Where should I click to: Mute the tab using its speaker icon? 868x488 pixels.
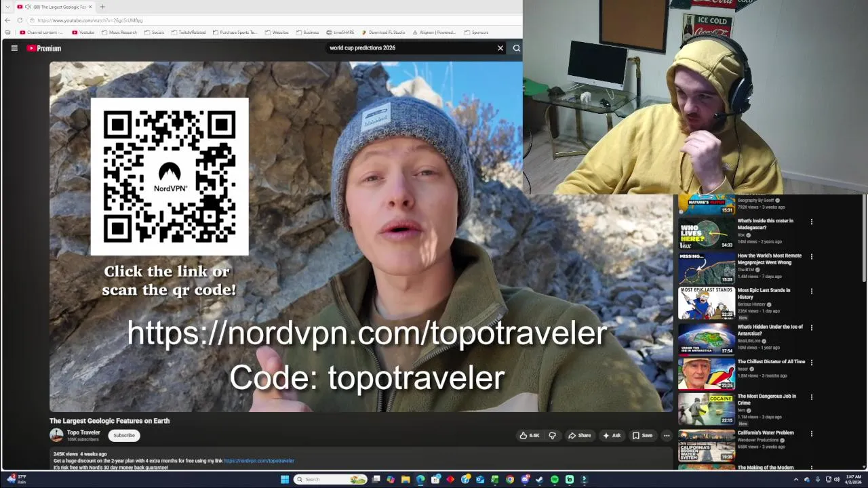[x=28, y=7]
